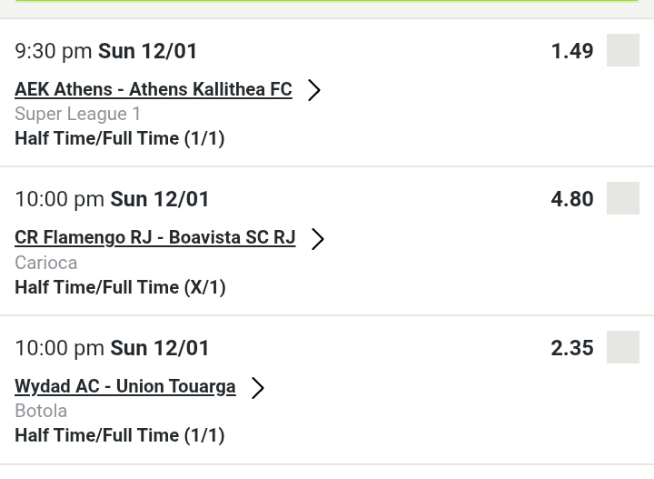Tick the checkbox for Wydad AC bet
The height and width of the screenshot is (479, 654).
(623, 347)
